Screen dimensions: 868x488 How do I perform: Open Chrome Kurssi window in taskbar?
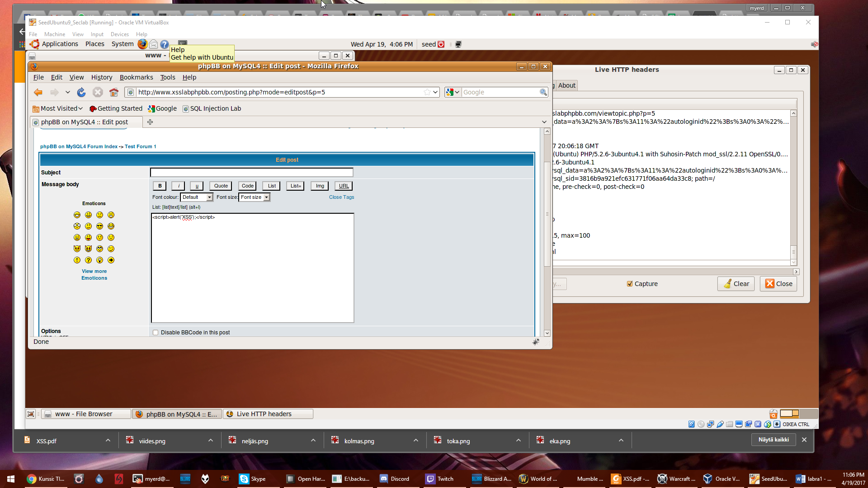[46, 479]
